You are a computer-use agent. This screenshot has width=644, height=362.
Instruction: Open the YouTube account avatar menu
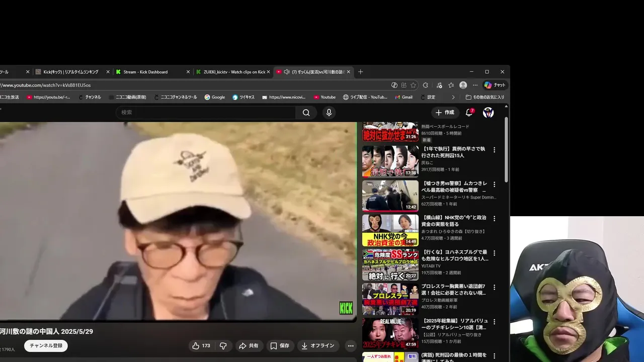coord(488,113)
